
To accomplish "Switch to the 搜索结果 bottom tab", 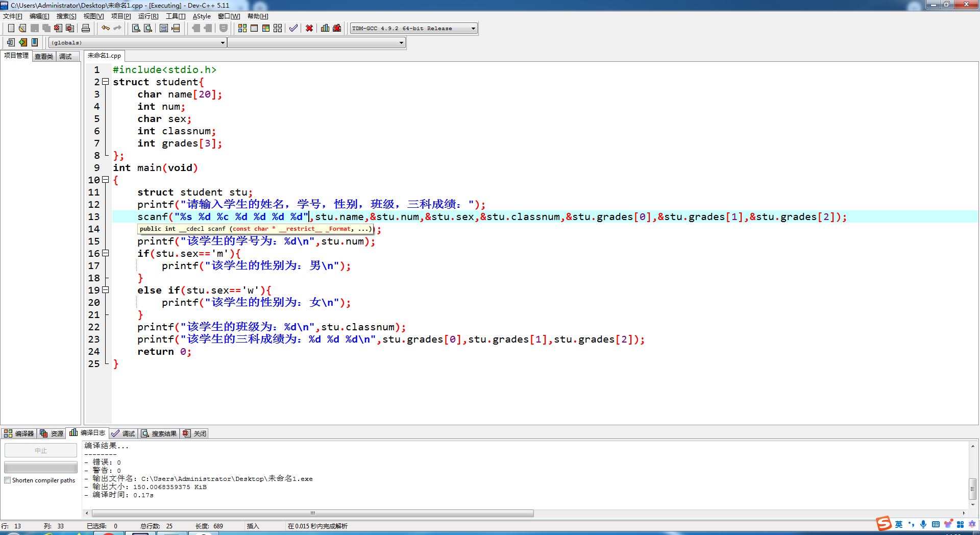I will click(159, 433).
